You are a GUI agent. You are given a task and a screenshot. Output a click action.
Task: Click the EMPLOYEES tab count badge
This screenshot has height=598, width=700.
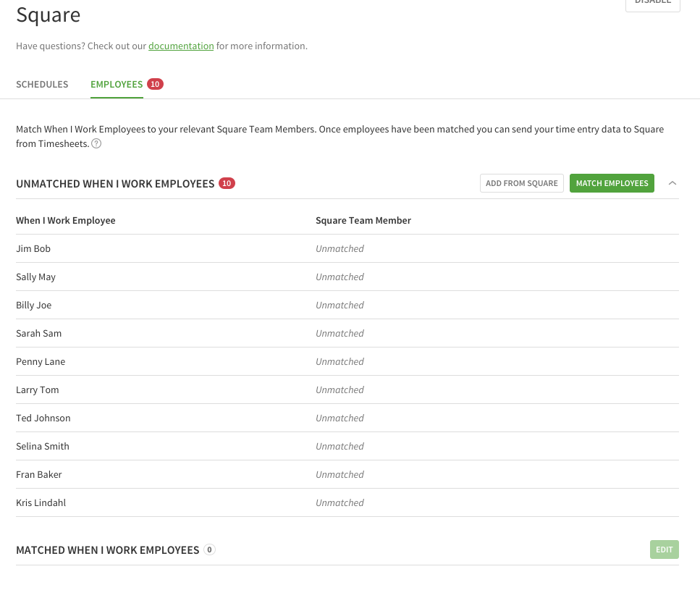tap(155, 84)
